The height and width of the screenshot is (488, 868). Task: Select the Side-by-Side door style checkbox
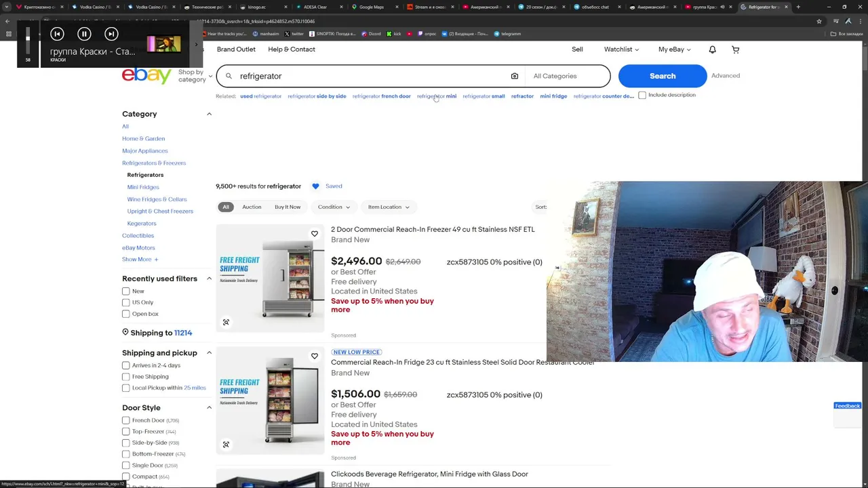pos(125,443)
